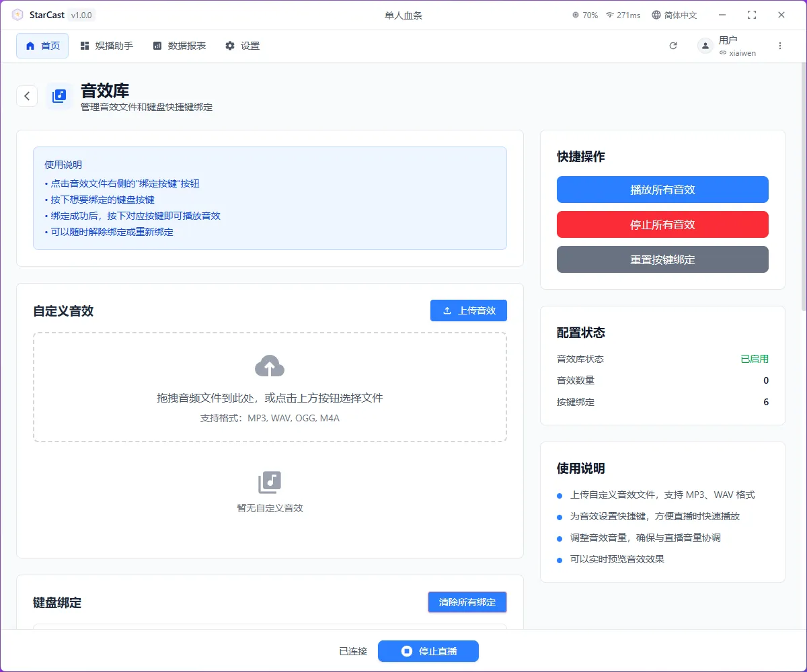Screen dimensions: 807x672
Task: Click the 上传音效 upload button
Action: pos(469,310)
